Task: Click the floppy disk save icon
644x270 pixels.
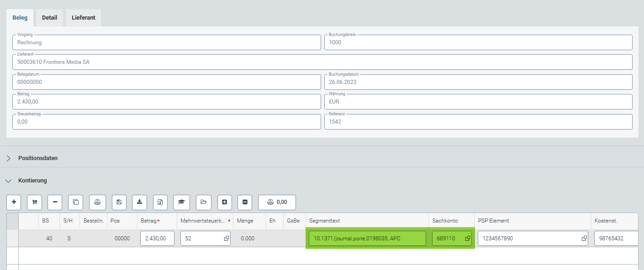Action: click(119, 202)
